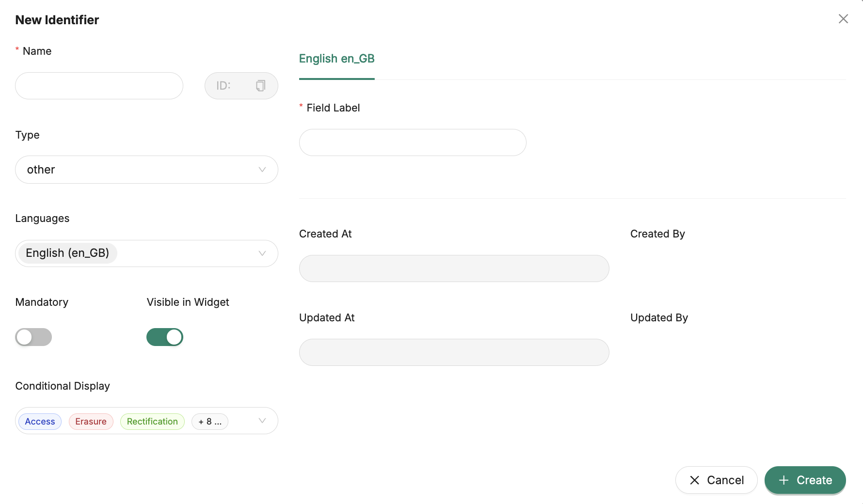Image resolution: width=863 pixels, height=504 pixels.
Task: Click the Type dropdown chevron
Action: pos(262,170)
